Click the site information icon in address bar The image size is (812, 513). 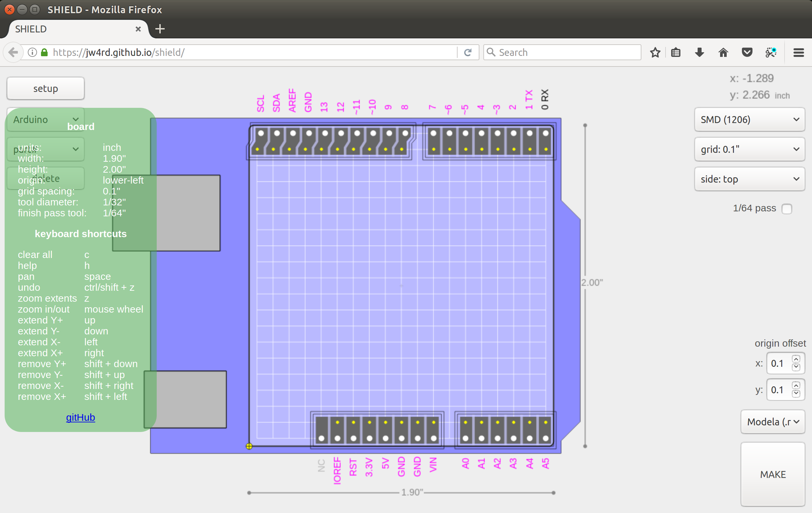pyautogui.click(x=32, y=52)
